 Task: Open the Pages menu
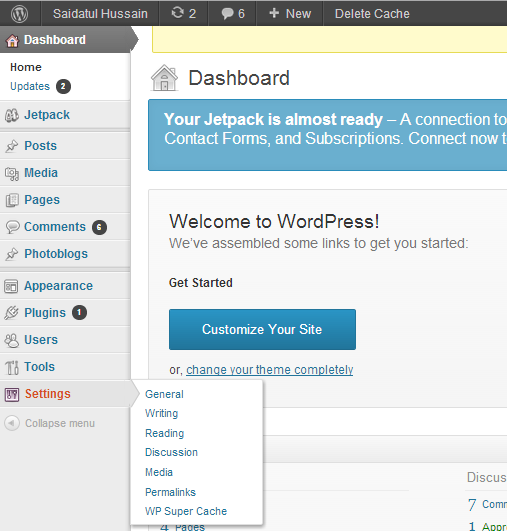pos(42,200)
